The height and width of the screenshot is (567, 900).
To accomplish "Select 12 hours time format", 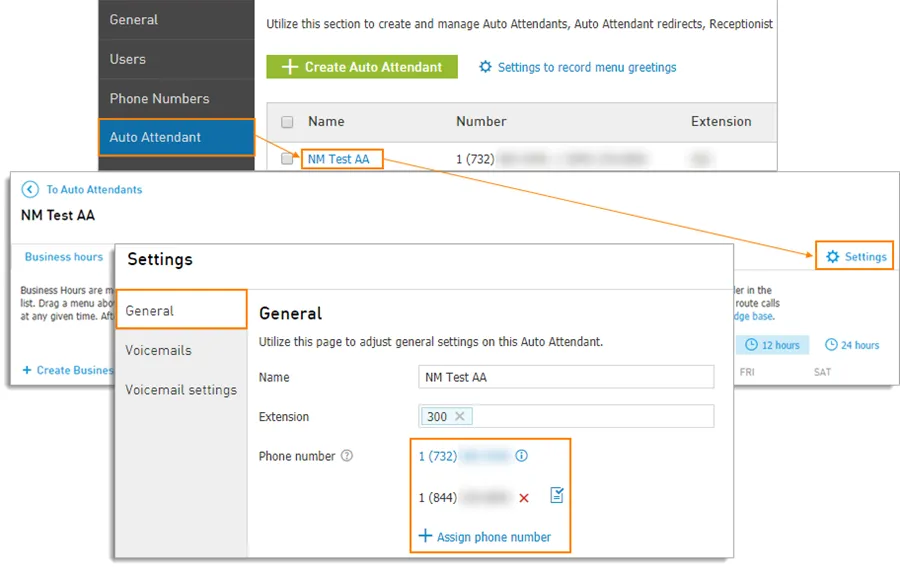I will [x=773, y=345].
